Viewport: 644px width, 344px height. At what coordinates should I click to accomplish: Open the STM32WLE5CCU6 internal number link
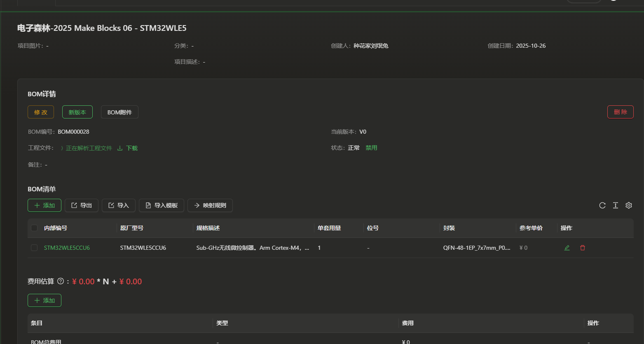click(67, 248)
